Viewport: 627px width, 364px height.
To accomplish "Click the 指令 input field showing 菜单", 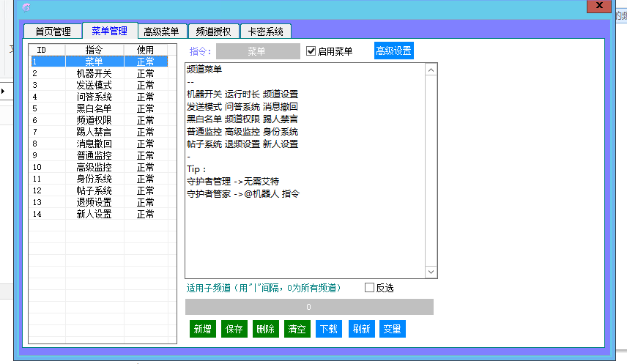I will click(258, 51).
